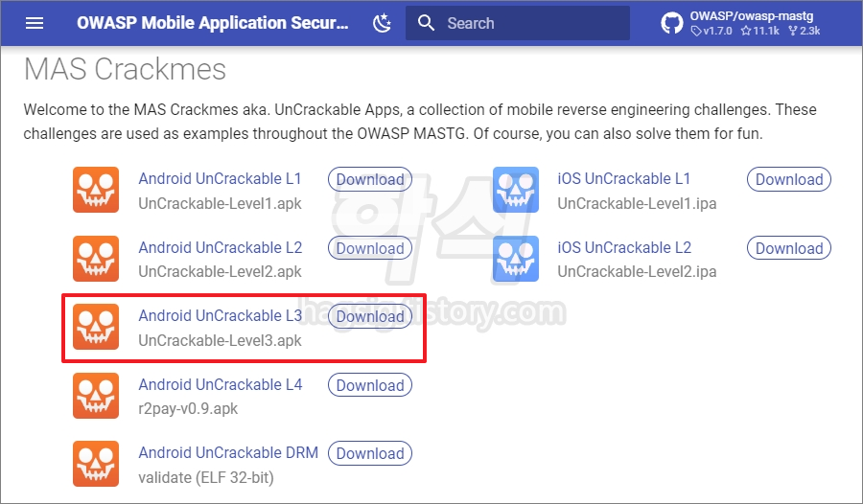Download the Android UnCrackable L4 r2pay apk
Image resolution: width=863 pixels, height=504 pixels.
(x=370, y=385)
